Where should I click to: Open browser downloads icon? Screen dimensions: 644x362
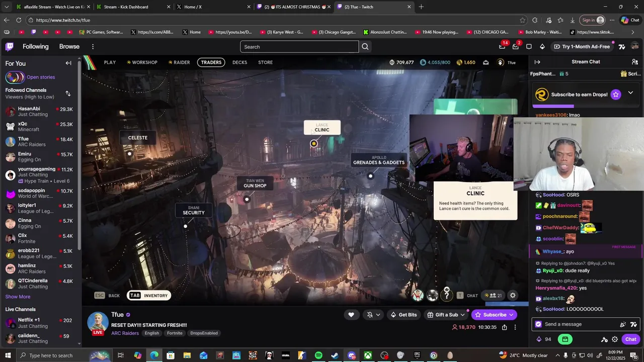573,20
